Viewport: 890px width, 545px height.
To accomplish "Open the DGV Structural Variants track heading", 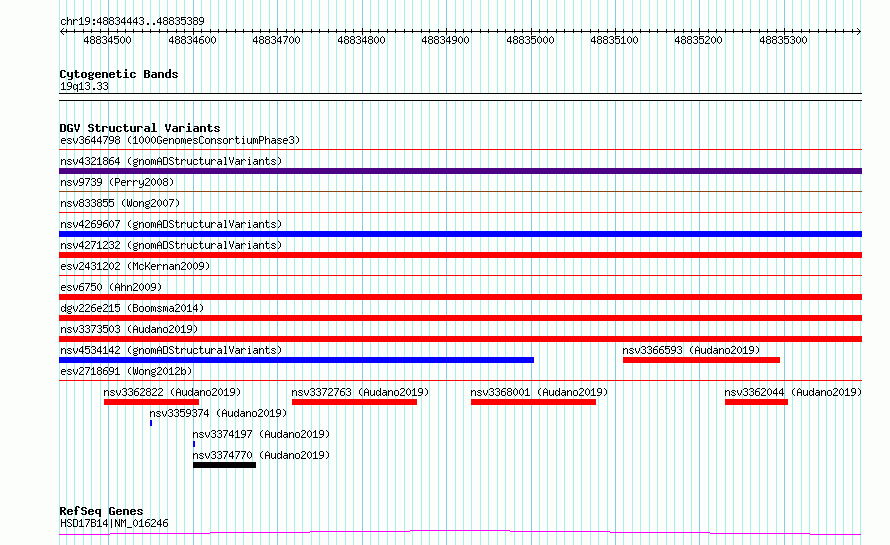I will 140,128.
